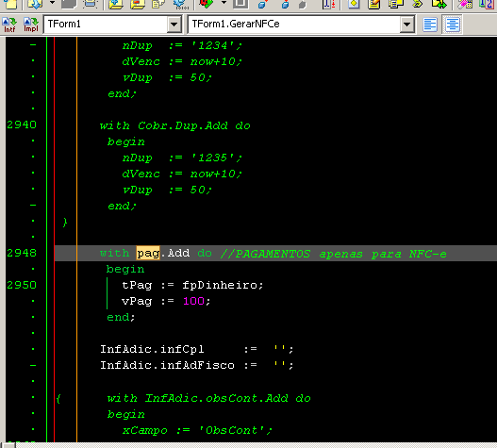Click the yellow icon with green arrow
The width and height of the screenshot is (497, 448).
pyautogui.click(x=439, y=4)
